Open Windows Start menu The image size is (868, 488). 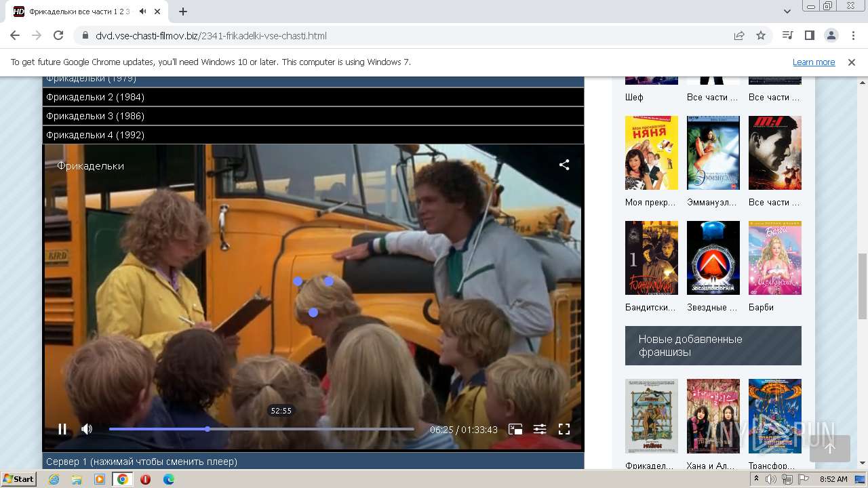point(19,479)
